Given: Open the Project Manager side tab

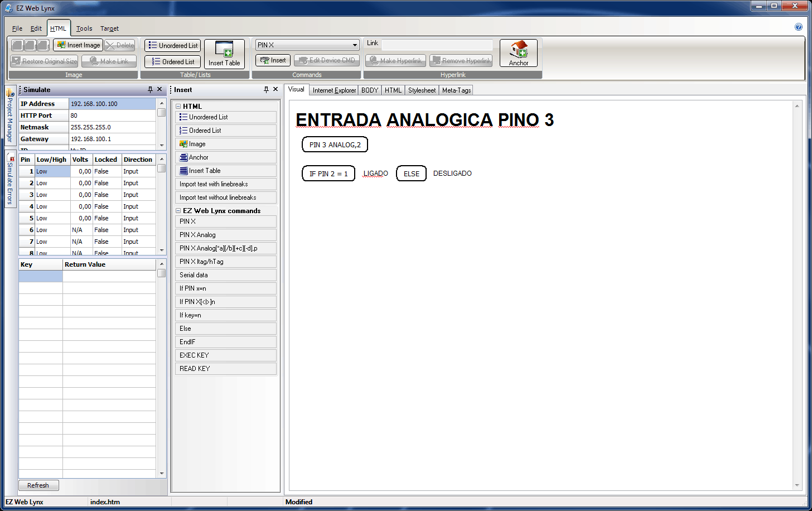Looking at the screenshot, I should (x=9, y=116).
